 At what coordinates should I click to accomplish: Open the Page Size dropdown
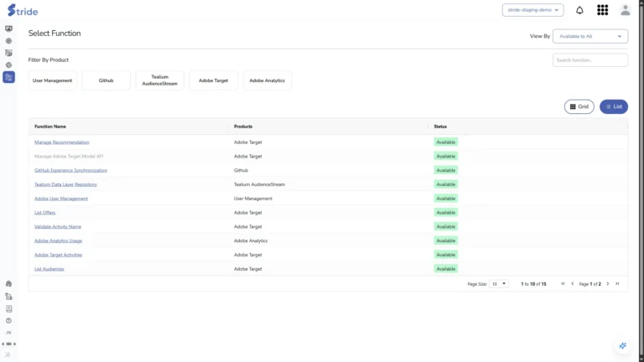[x=499, y=284]
